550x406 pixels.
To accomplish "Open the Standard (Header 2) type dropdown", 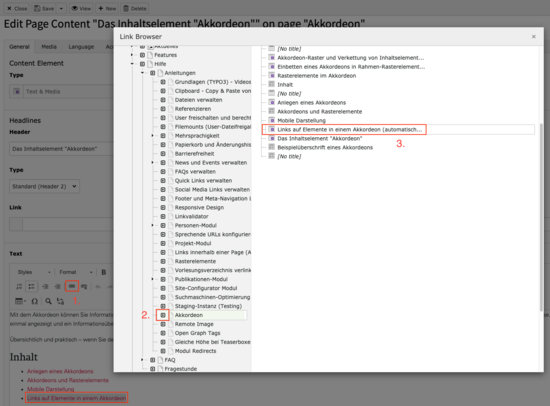I will [x=45, y=186].
